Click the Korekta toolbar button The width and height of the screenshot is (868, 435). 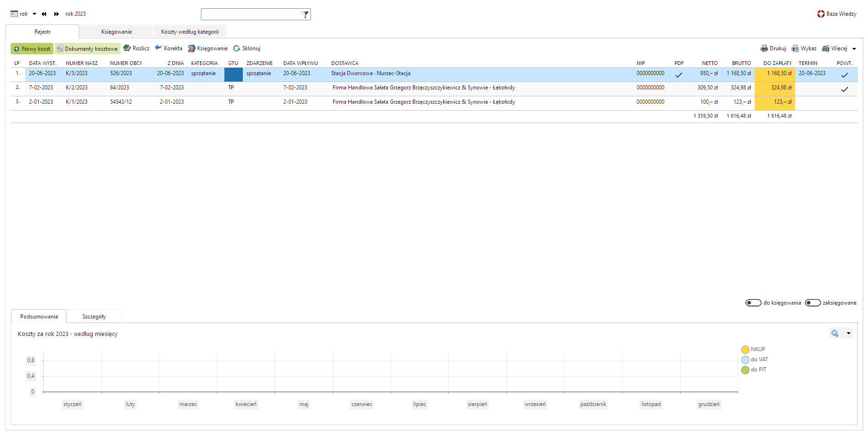click(169, 48)
